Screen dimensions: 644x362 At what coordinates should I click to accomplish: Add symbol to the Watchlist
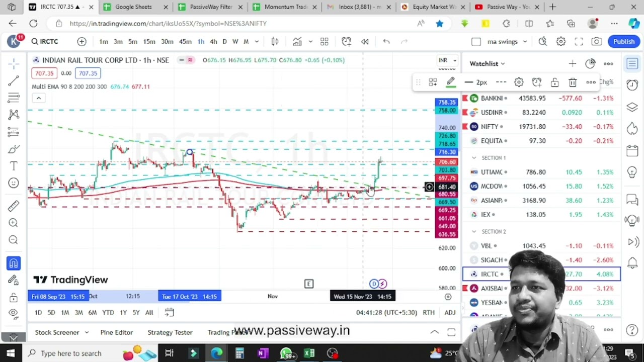(573, 64)
